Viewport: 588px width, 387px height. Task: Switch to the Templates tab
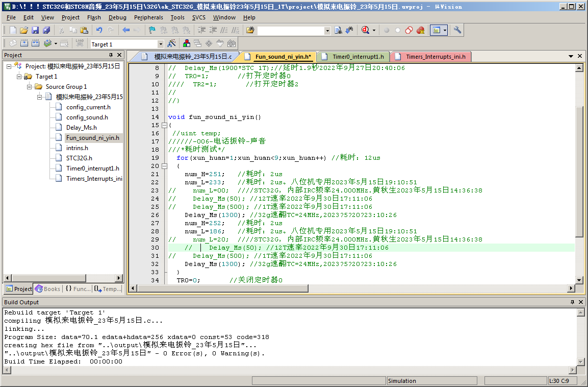(108, 288)
